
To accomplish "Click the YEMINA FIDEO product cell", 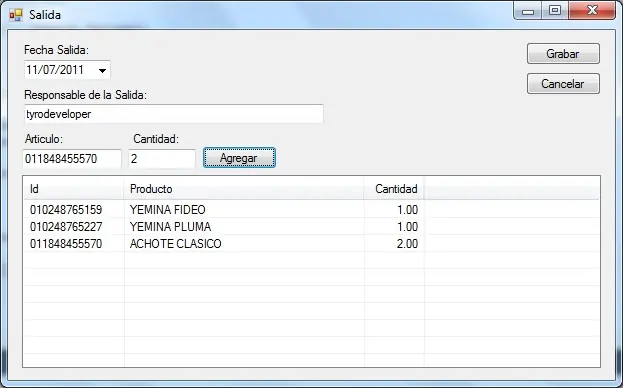I will [168, 210].
